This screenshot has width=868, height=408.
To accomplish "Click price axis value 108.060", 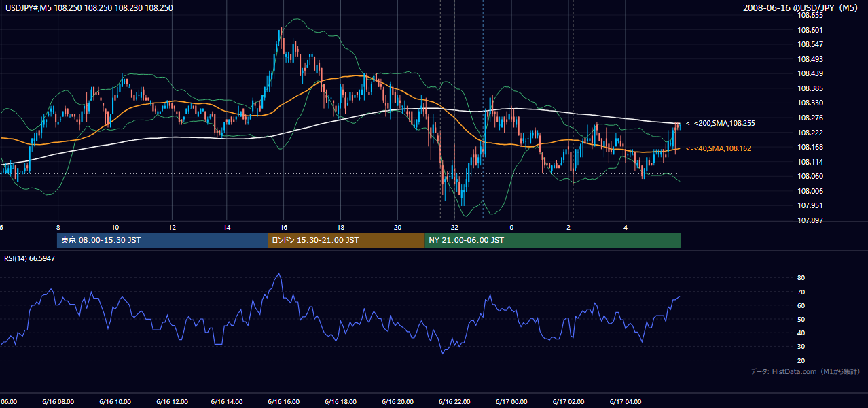I will [x=810, y=177].
